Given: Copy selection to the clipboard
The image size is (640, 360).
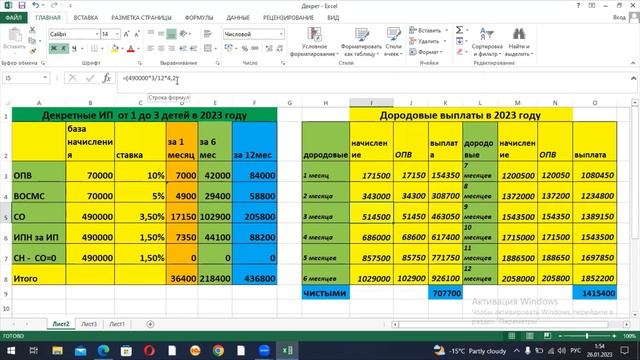Looking at the screenshot, I should click(x=32, y=41).
